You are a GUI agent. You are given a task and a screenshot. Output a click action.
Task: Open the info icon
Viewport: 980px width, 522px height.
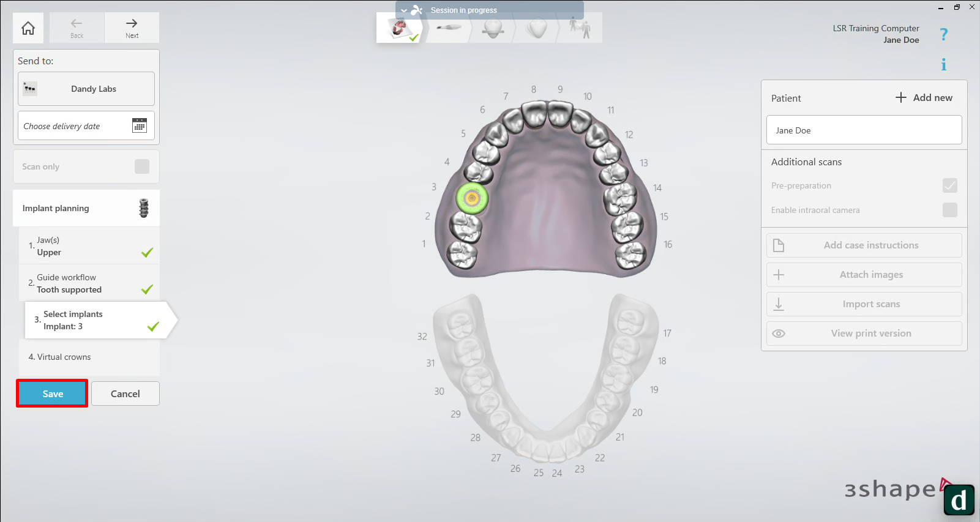click(943, 65)
